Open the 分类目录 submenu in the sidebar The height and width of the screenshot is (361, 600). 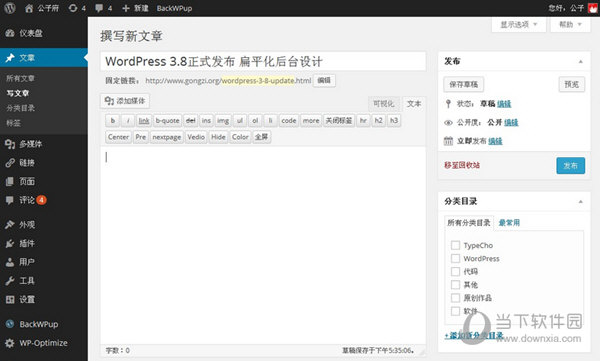pyautogui.click(x=20, y=108)
